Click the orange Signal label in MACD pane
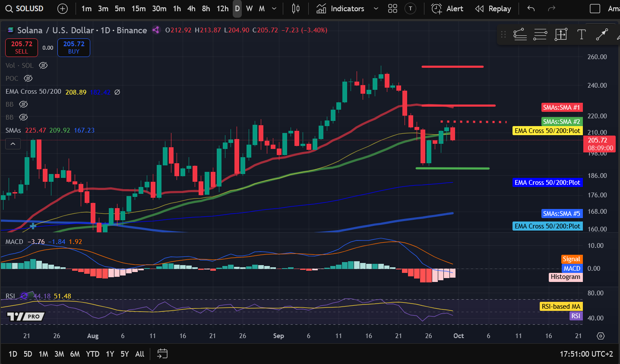The image size is (620, 364). pos(572,259)
